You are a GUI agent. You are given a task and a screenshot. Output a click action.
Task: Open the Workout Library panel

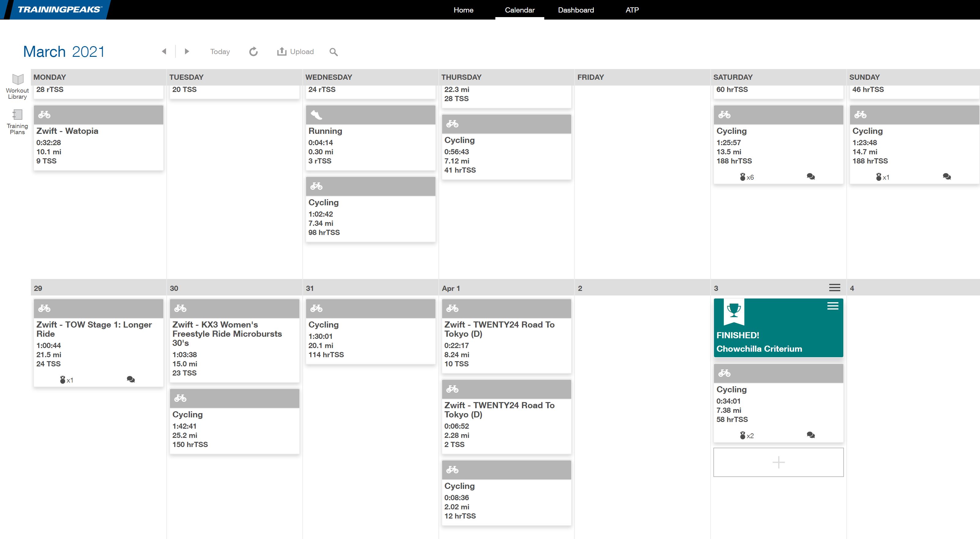17,87
